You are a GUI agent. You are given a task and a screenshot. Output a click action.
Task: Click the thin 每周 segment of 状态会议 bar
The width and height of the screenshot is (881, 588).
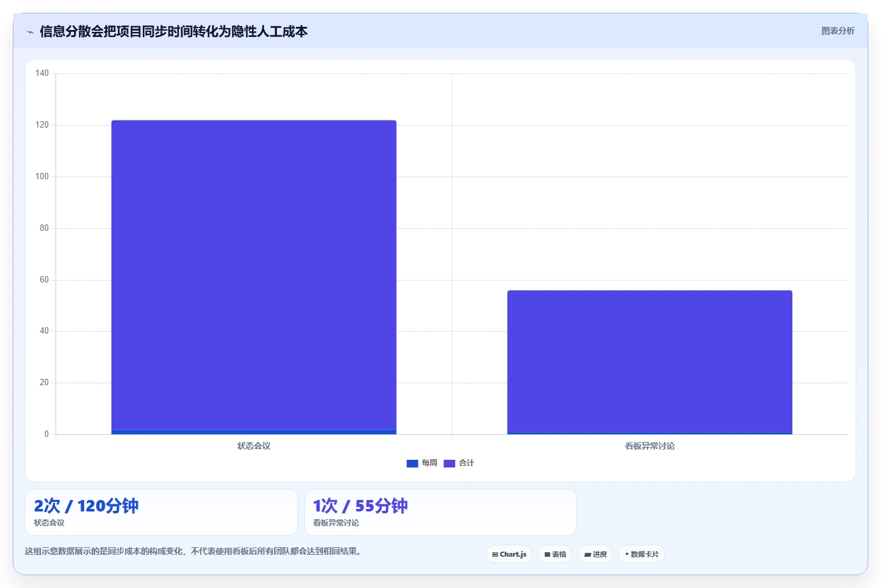(254, 432)
